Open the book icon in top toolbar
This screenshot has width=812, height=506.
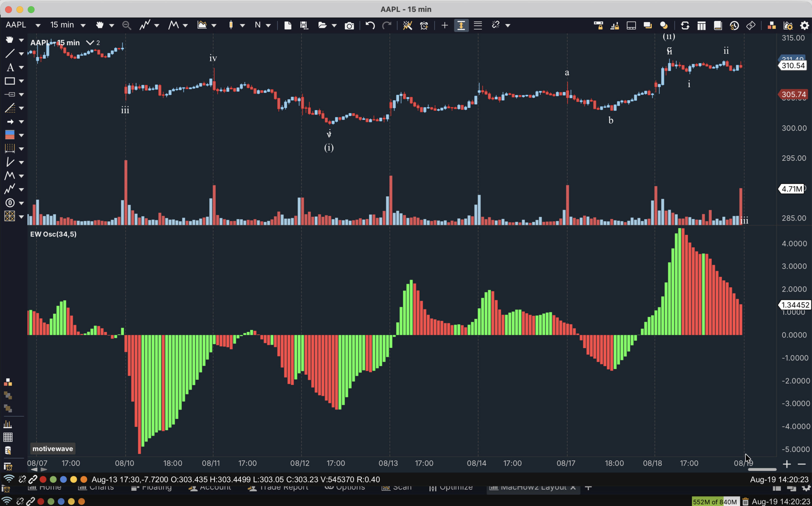tap(717, 26)
